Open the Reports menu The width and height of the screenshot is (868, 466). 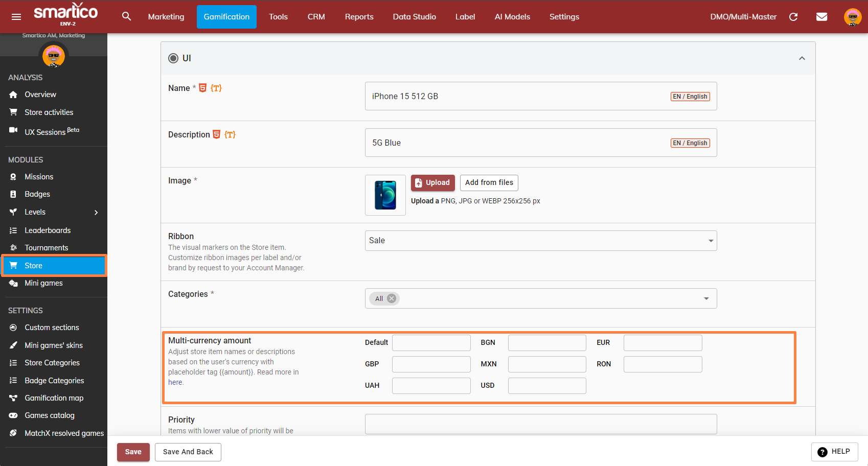click(359, 17)
